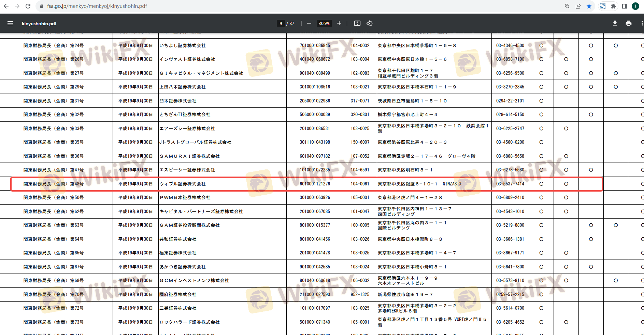Open the browser side panel
Viewport: 644px width, 335px height.
pyautogui.click(x=624, y=6)
